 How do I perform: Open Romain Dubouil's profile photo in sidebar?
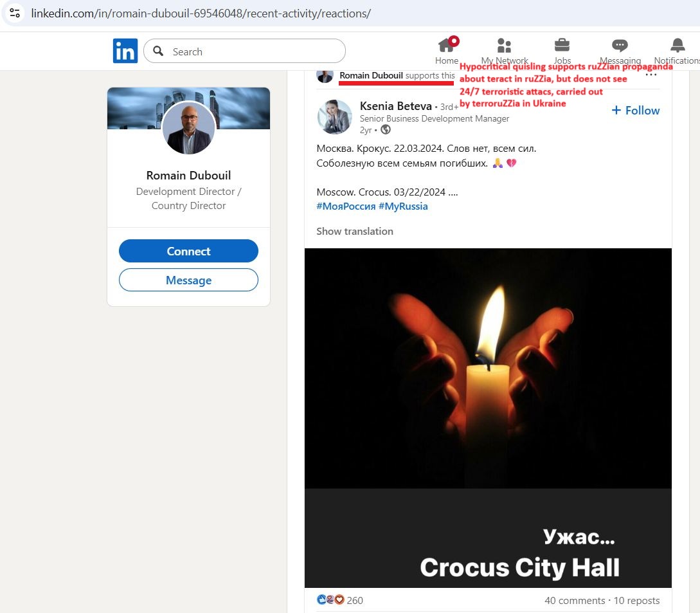[188, 128]
